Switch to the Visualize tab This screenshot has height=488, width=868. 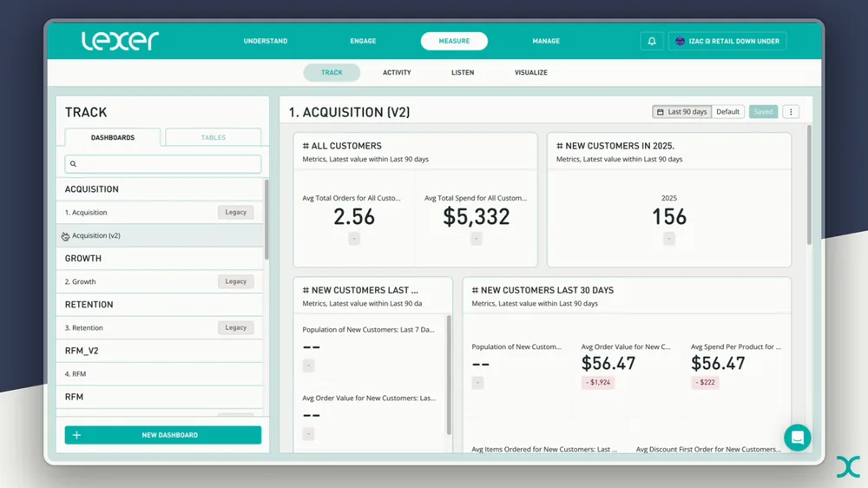[531, 73]
